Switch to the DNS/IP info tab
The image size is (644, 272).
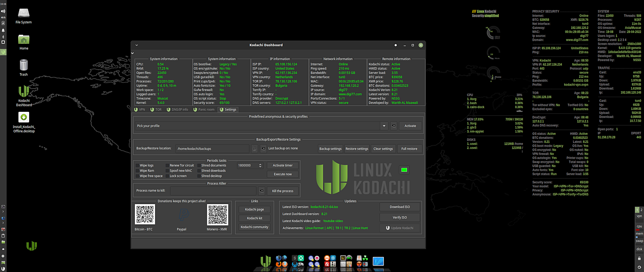click(x=177, y=109)
